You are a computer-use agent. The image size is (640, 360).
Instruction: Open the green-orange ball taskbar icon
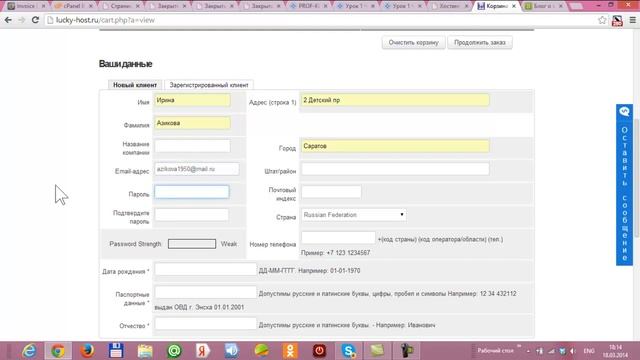pos(261,351)
